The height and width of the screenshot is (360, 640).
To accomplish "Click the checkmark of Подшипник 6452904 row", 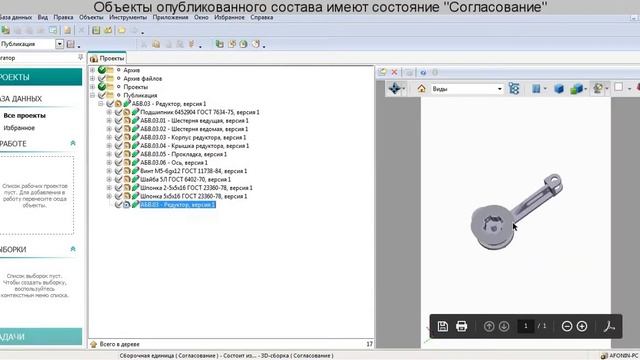I will tap(118, 112).
